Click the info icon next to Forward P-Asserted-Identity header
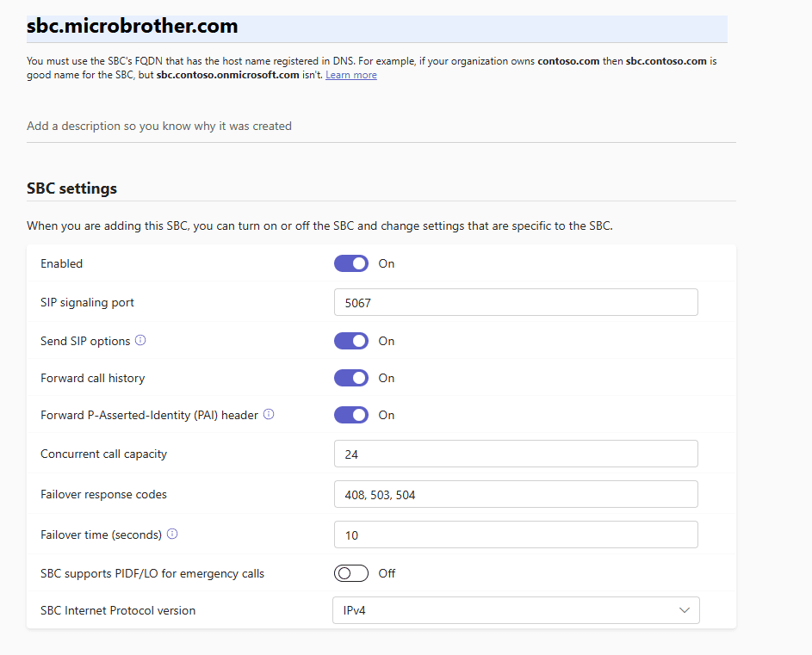The width and height of the screenshot is (812, 655). point(269,415)
